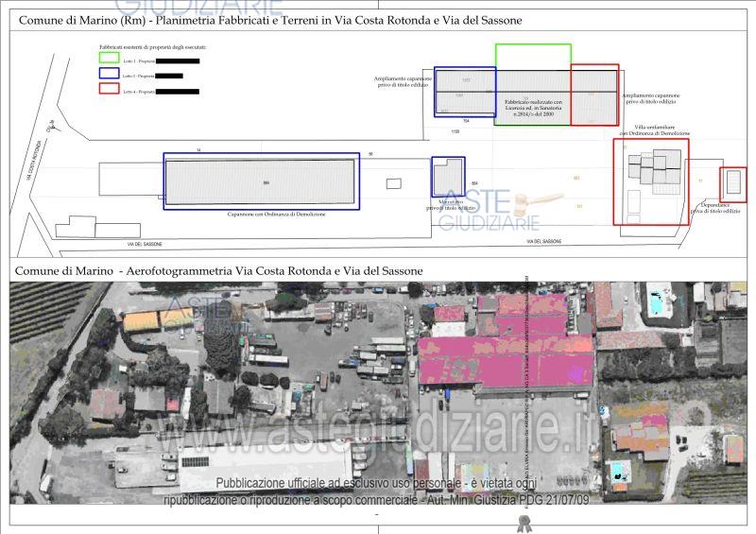
Task: Click the blue Lotto 3 legend box
Action: (110, 76)
